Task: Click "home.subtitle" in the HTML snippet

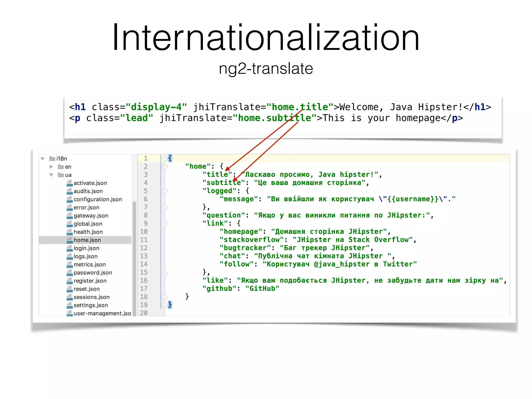Action: point(275,118)
